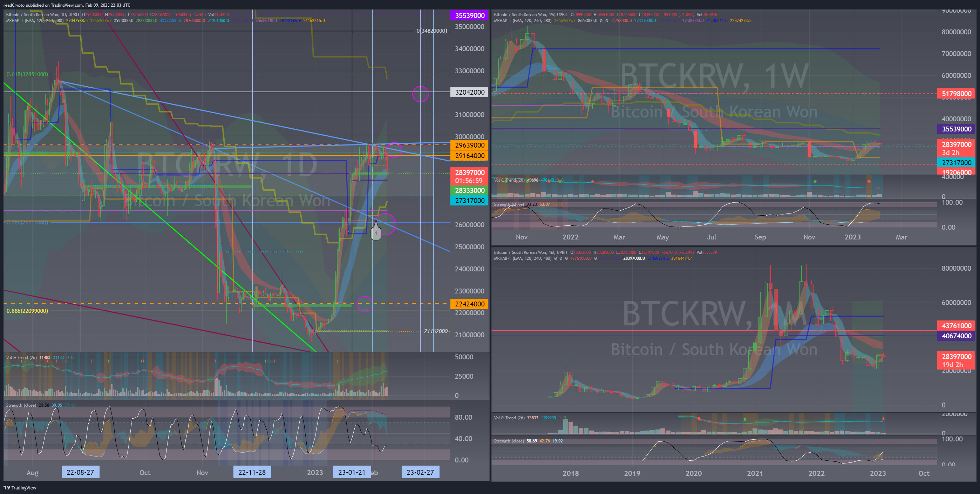Click the weekly chart Strength (close) legend
The image size is (980, 494).
[509, 204]
